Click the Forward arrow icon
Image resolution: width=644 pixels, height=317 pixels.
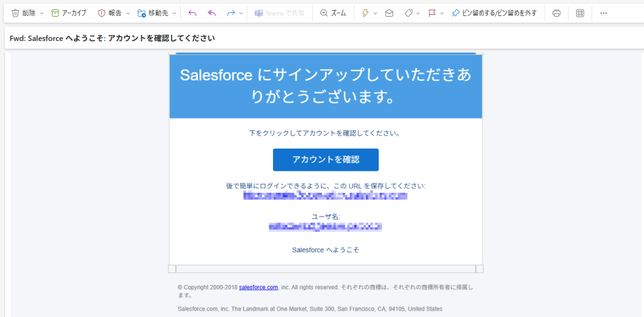pos(231,13)
